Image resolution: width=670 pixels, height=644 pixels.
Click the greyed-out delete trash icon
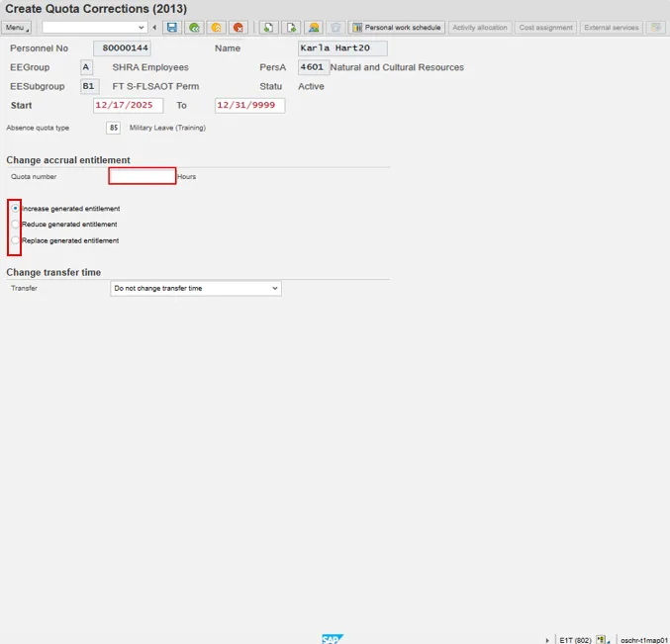[x=335, y=28]
